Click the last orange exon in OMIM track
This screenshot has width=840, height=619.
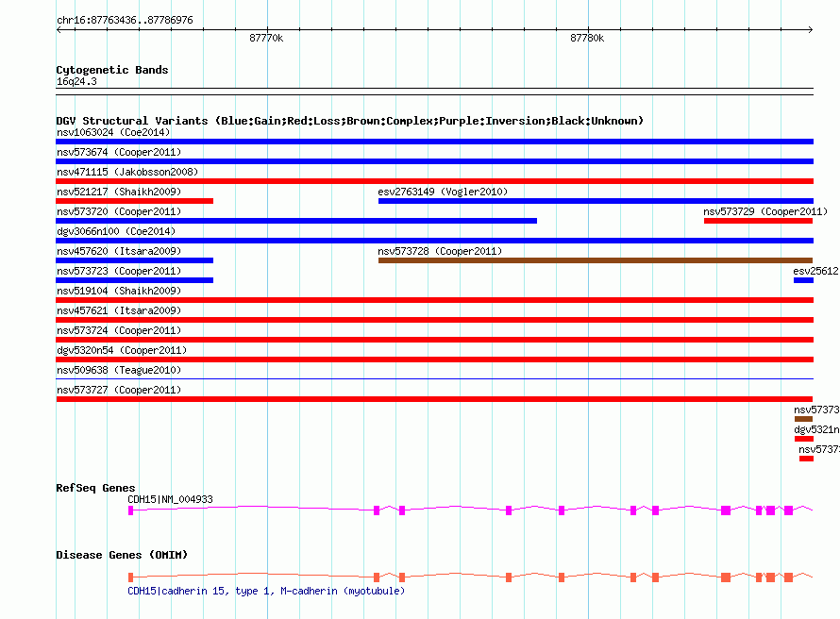click(788, 577)
